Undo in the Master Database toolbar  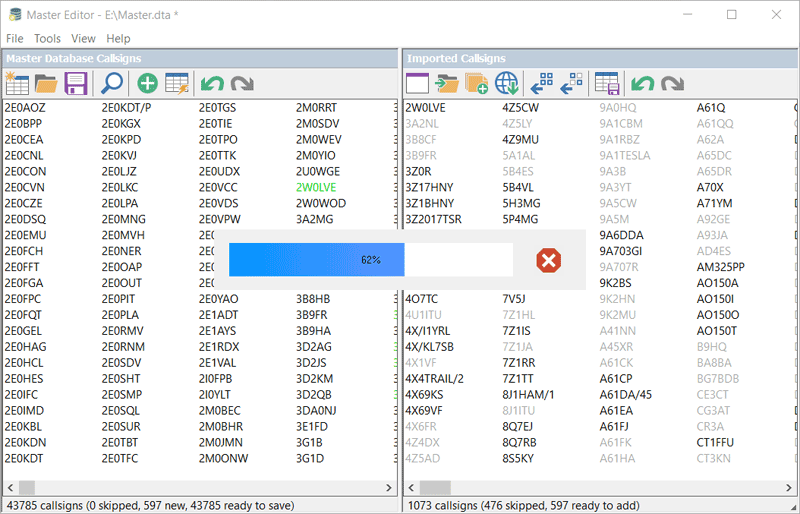point(212,84)
